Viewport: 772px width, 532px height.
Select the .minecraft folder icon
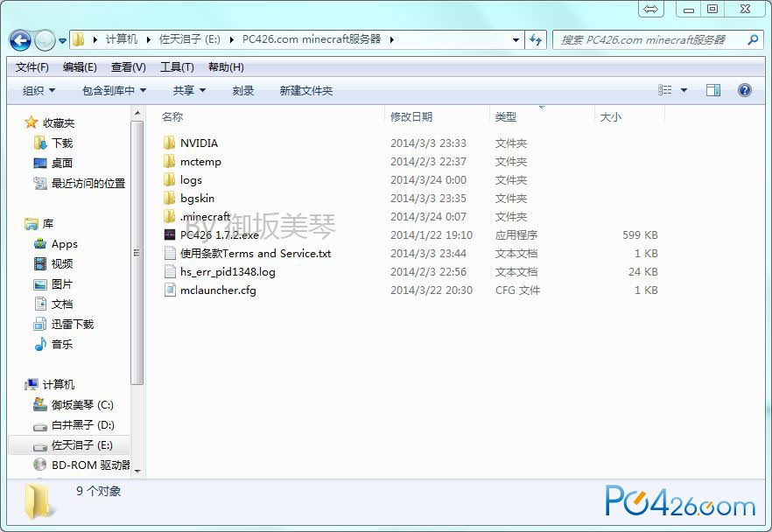[169, 216]
